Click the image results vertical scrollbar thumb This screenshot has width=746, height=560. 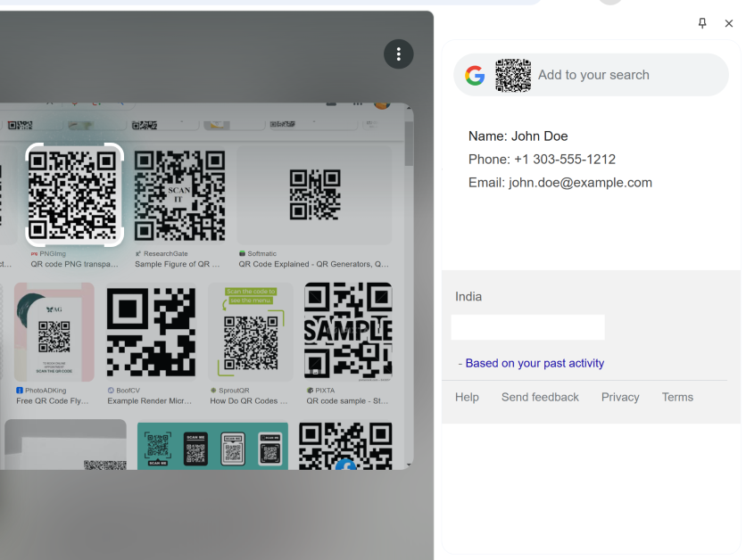tap(409, 144)
